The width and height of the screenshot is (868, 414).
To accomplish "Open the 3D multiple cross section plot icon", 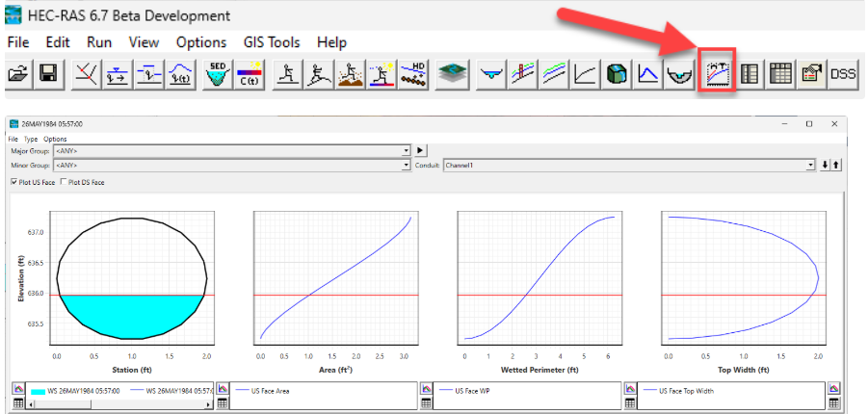I will pyautogui.click(x=617, y=74).
